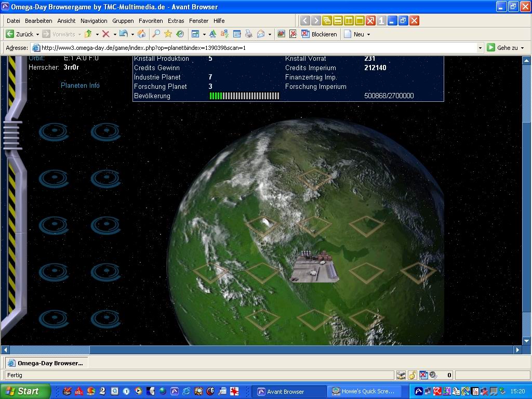This screenshot has width=532, height=399.
Task: Click the translate icon in the toolbar
Action: click(224, 34)
